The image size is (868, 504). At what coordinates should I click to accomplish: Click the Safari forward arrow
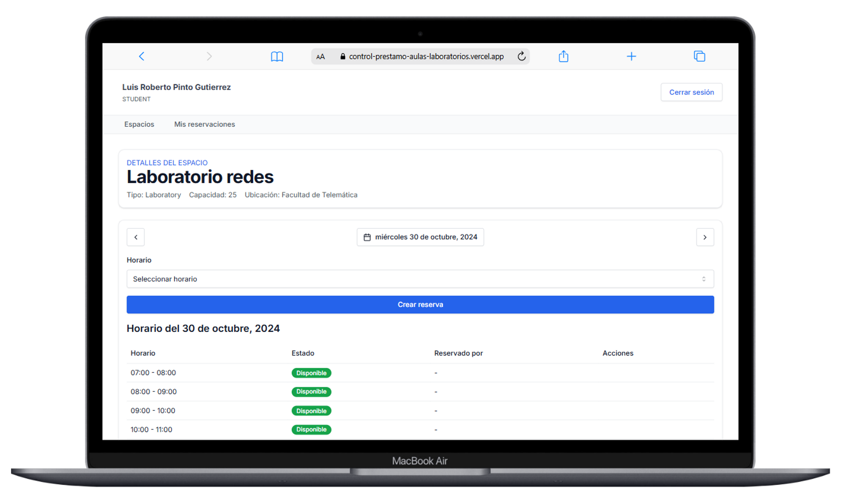coord(209,56)
